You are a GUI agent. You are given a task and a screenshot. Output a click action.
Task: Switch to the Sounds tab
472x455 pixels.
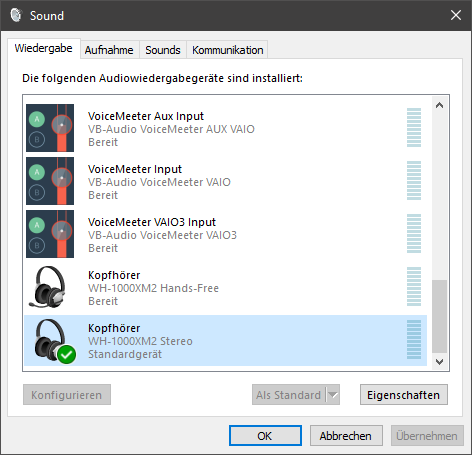click(163, 50)
